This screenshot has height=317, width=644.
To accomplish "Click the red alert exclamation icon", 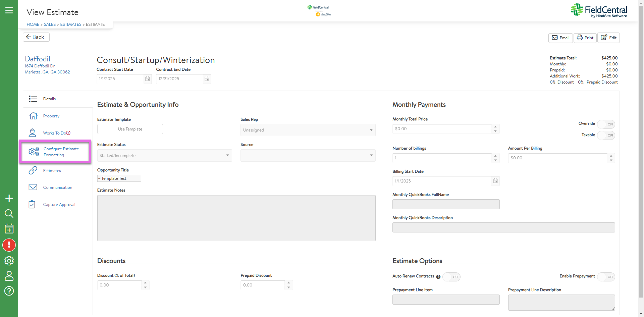I will tap(9, 245).
